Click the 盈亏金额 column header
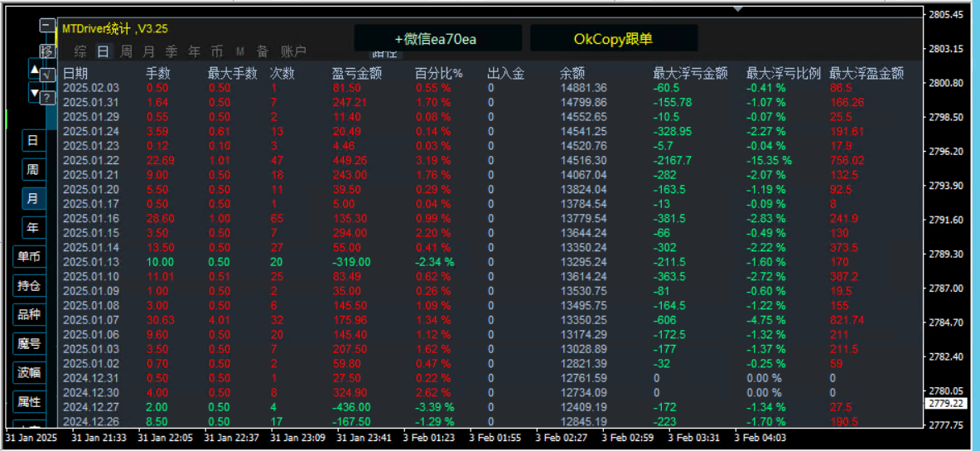This screenshot has width=980, height=451. click(x=357, y=74)
